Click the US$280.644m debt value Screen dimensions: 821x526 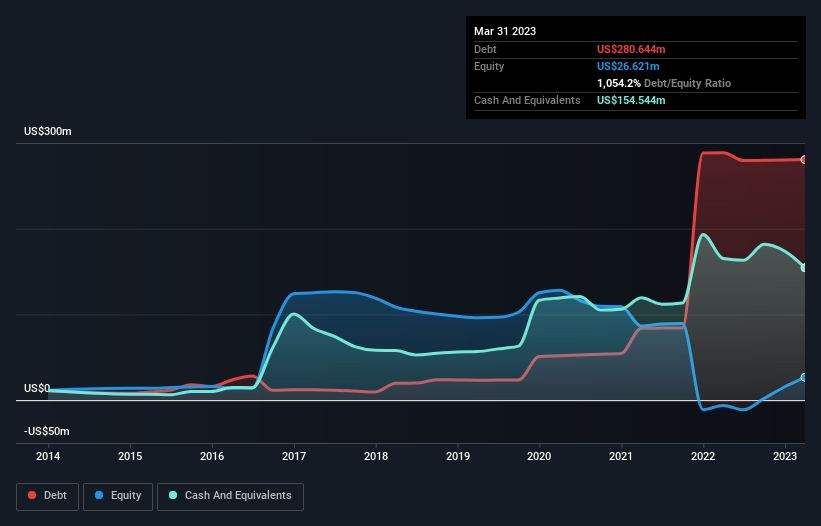[631, 49]
